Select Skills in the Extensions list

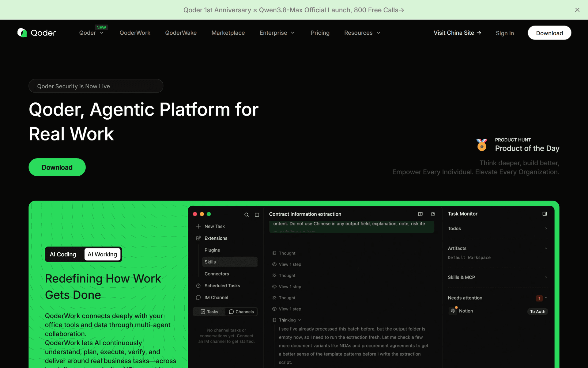230,262
